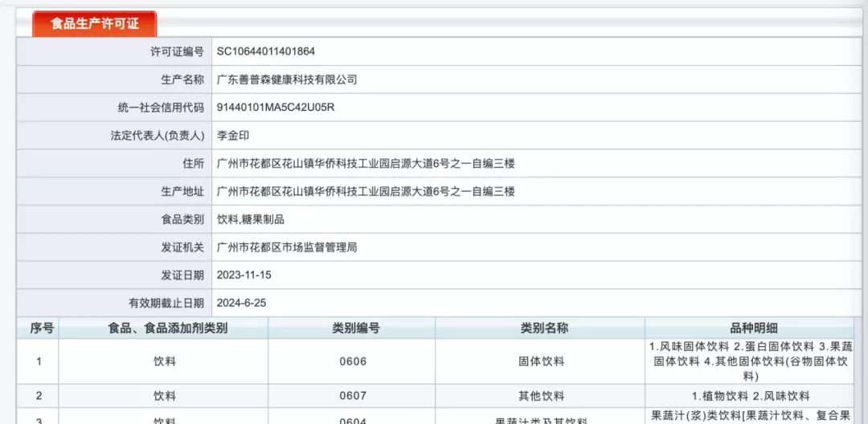Image resolution: width=868 pixels, height=424 pixels.
Task: Click serial number 2 cell
Action: (39, 396)
